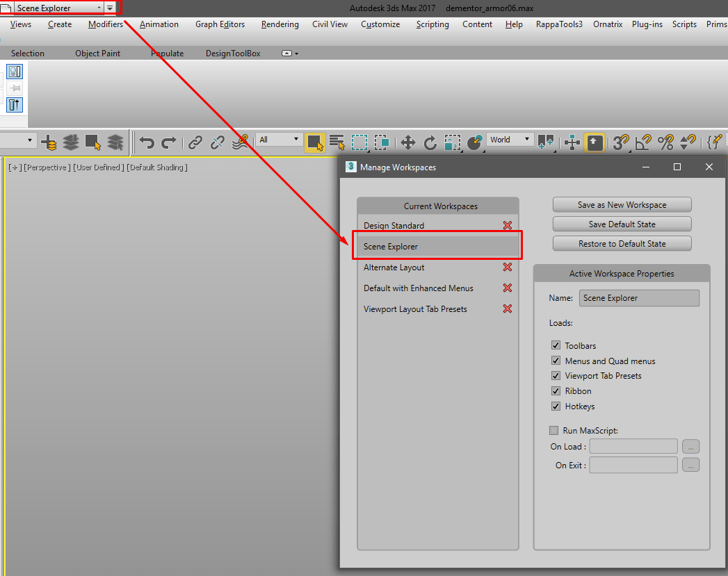
Task: Click the Create New Layer icon
Action: tap(49, 142)
